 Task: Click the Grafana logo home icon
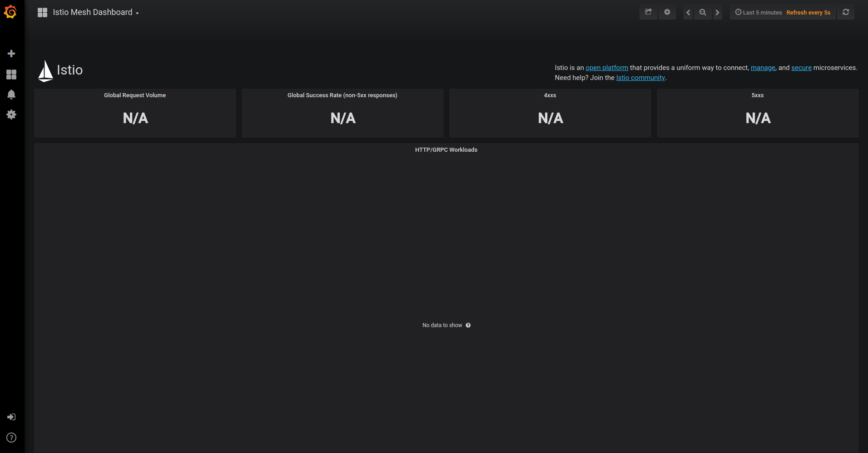coord(10,12)
